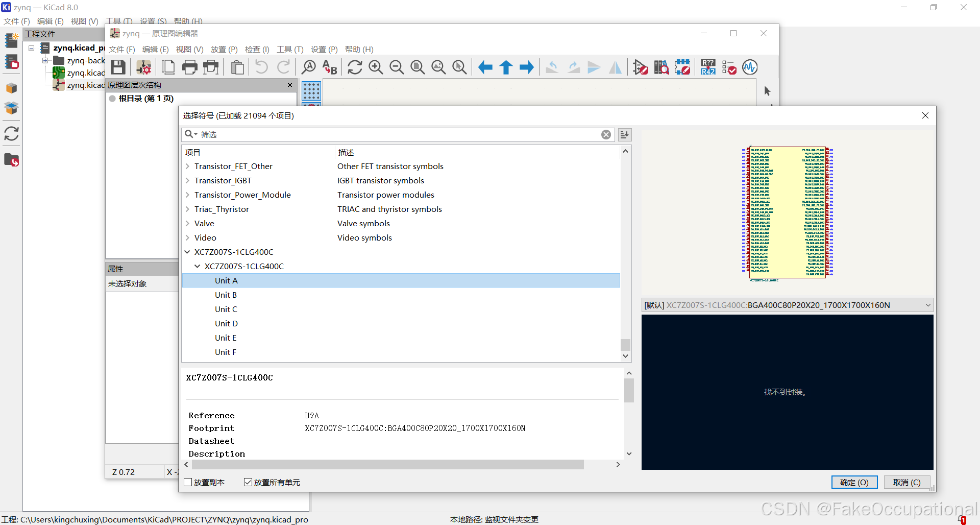This screenshot has width=980, height=525.
Task: Toggle grid display button in schematic editor
Action: (x=311, y=91)
